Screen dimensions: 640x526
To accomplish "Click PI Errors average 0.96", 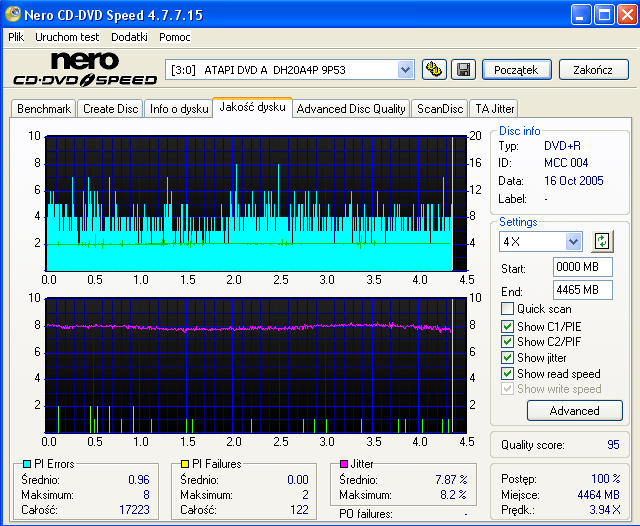I will (139, 479).
